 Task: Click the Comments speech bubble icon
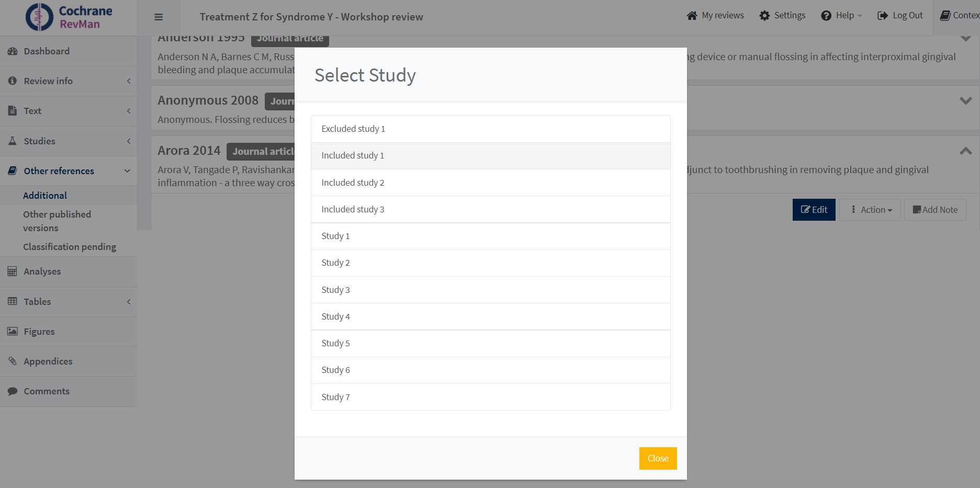[13, 391]
